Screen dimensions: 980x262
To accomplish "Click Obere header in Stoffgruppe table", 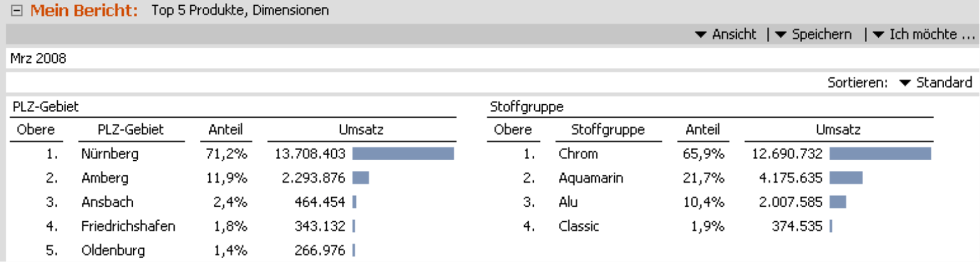I will click(513, 130).
